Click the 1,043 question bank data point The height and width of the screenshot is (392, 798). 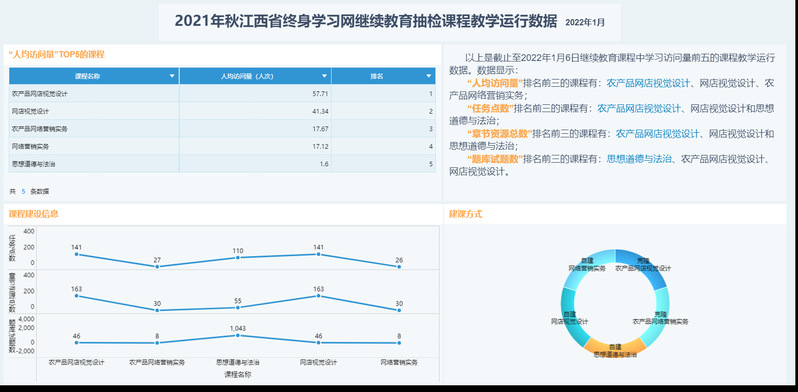click(238, 335)
